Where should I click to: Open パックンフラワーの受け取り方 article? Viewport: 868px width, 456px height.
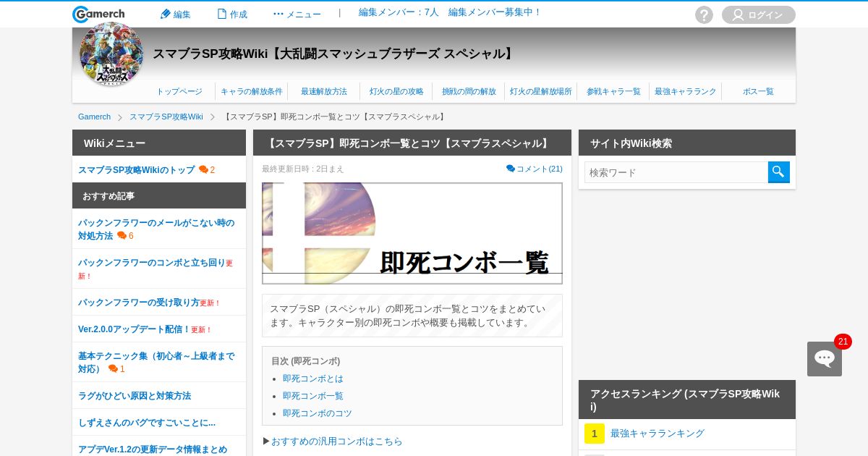[x=139, y=303]
